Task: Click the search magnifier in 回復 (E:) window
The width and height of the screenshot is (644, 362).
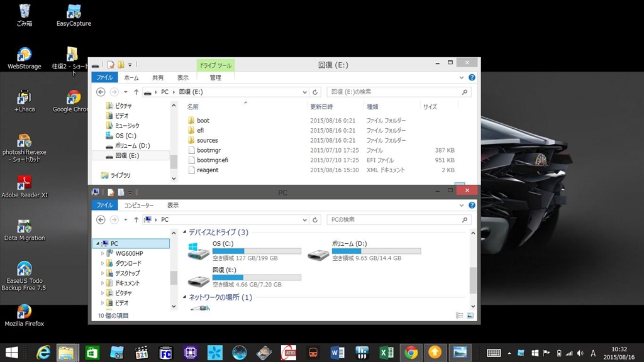Action: coord(465,92)
